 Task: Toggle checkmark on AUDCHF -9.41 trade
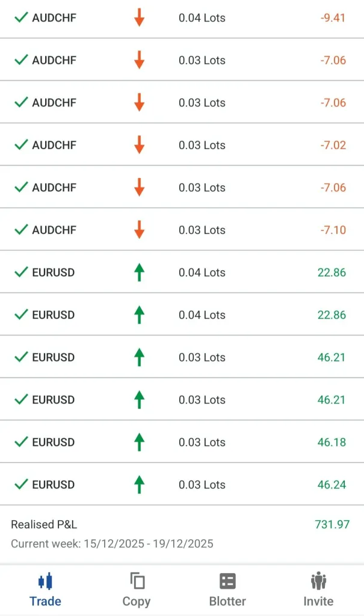pyautogui.click(x=21, y=18)
